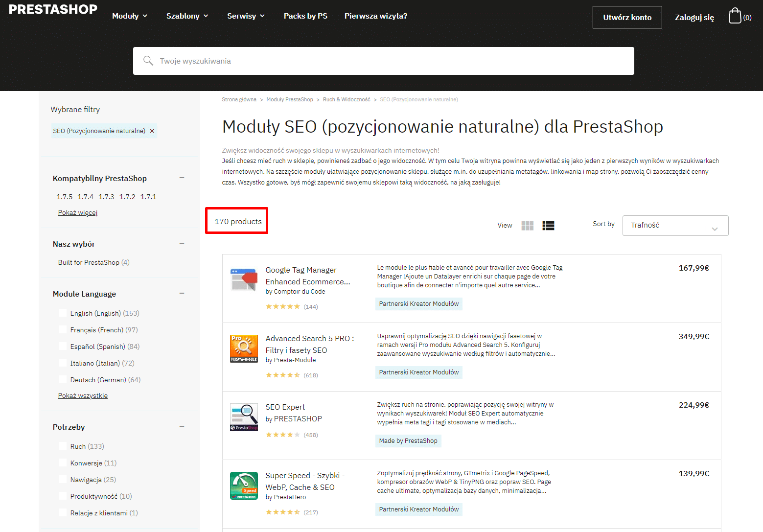This screenshot has height=532, width=763.
Task: Click star rating of Super Speed
Action: [x=283, y=512]
